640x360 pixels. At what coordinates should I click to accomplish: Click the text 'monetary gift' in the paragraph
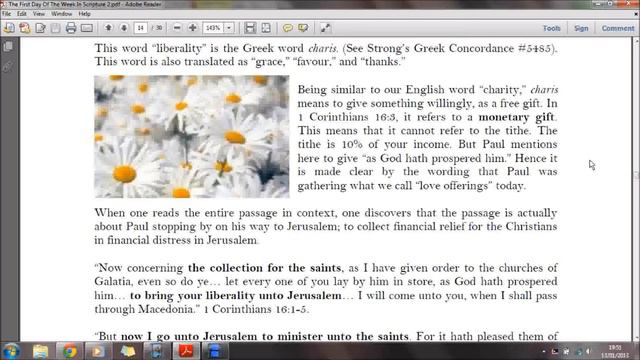[x=516, y=117]
